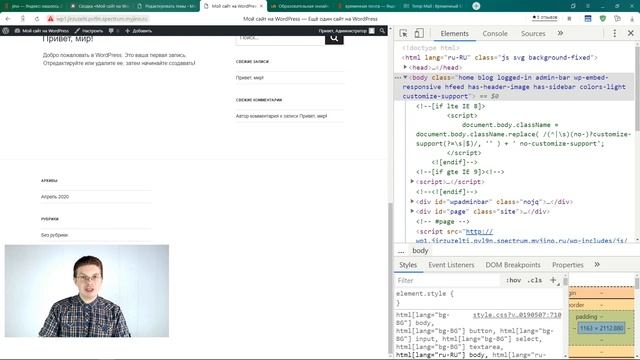Open recent post 'Привет, мир!' in sidebar
Image resolution: width=640 pixels, height=360 pixels.
[249, 78]
